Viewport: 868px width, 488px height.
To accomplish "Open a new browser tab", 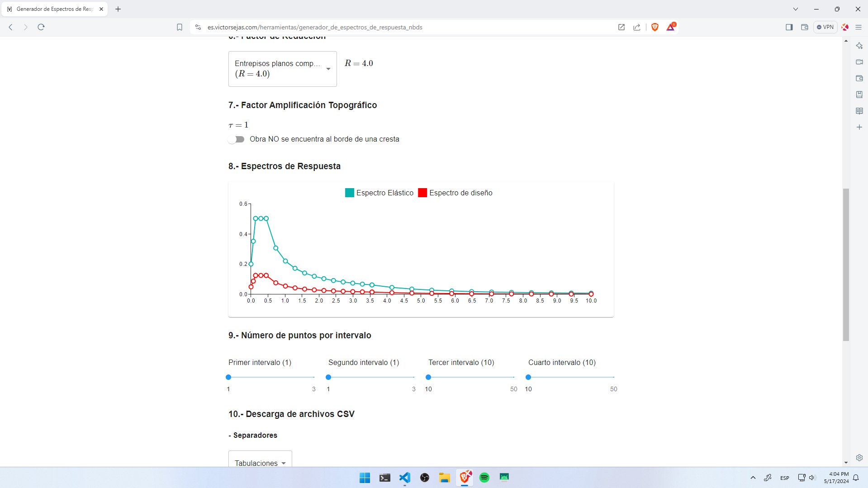I will point(118,9).
